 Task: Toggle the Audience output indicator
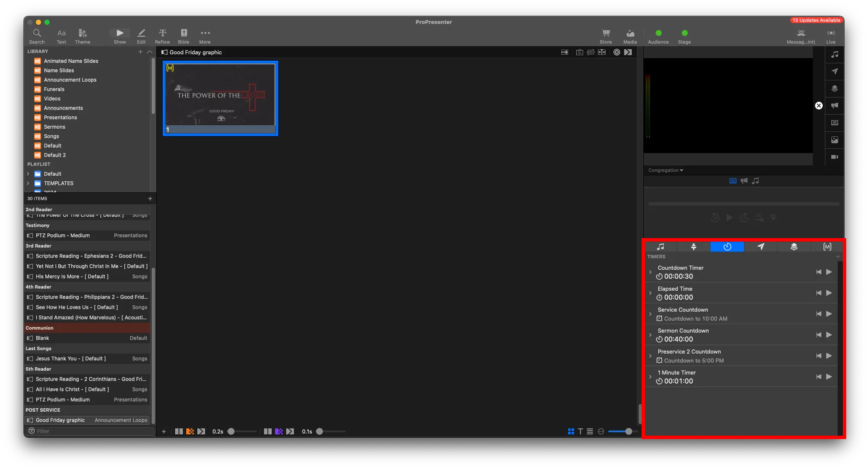pyautogui.click(x=658, y=33)
